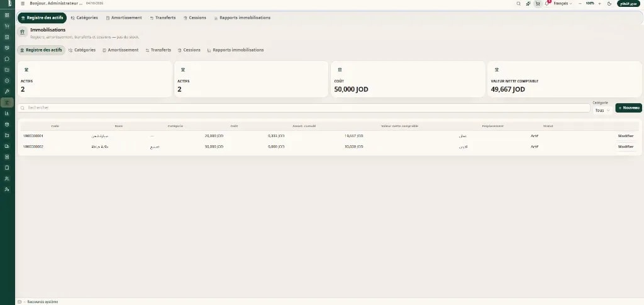The height and width of the screenshot is (305, 644).
Task: Open the bar chart icon in sidebar
Action: (7, 113)
